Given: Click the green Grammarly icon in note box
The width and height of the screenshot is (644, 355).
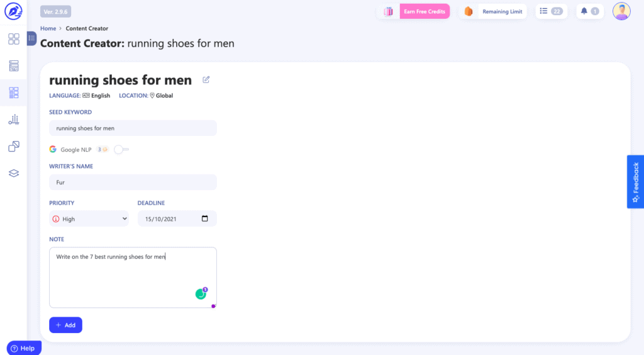Looking at the screenshot, I should click(x=201, y=294).
